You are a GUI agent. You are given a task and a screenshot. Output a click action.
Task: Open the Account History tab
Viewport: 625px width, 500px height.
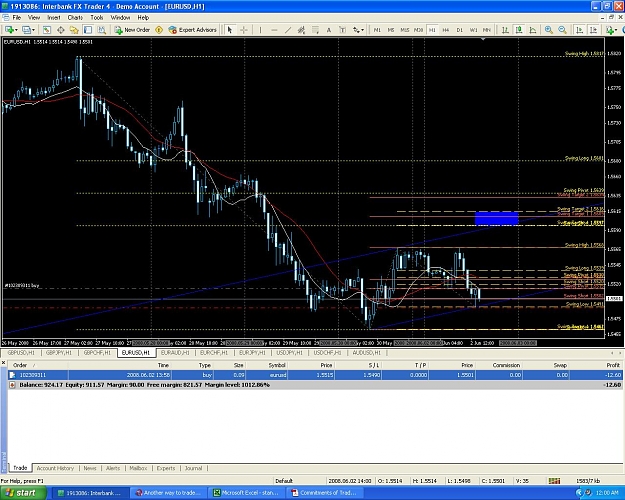(x=55, y=468)
